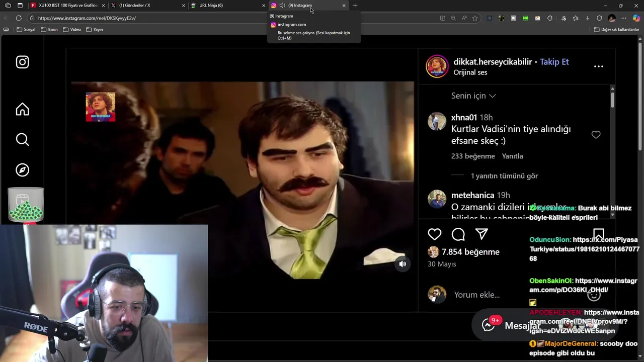This screenshot has width=644, height=362.
Task: Open Video bookmarks folder
Action: coord(72,30)
